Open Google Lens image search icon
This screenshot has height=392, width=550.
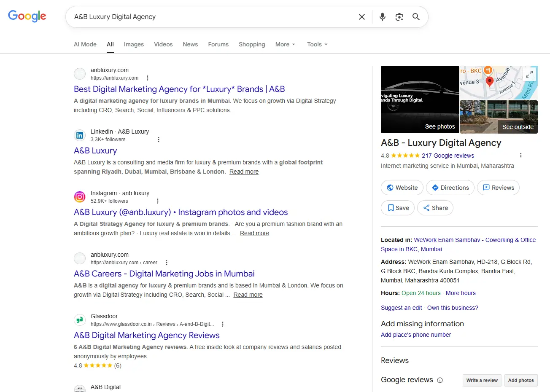click(399, 17)
